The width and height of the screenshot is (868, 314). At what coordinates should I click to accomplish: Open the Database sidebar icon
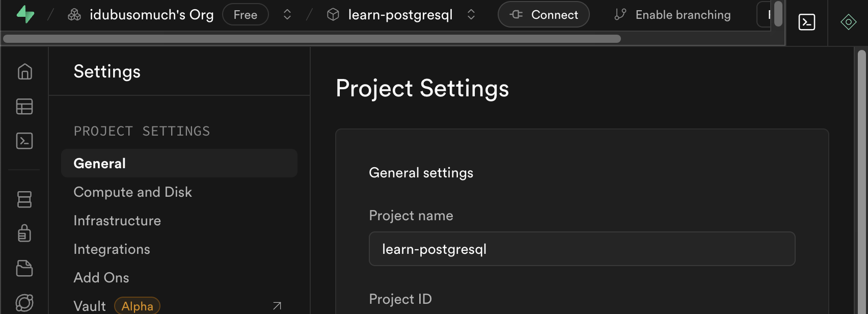point(24,199)
